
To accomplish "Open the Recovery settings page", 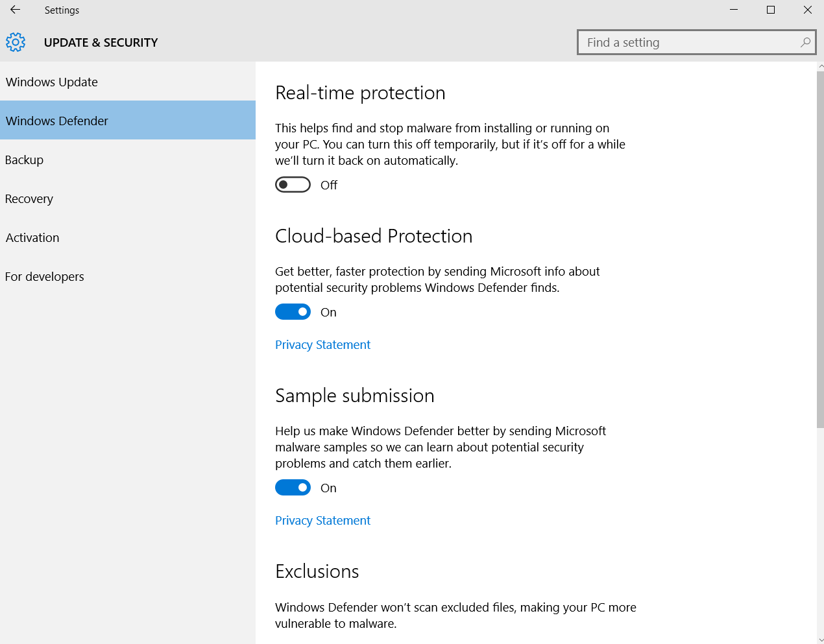I will click(x=29, y=198).
